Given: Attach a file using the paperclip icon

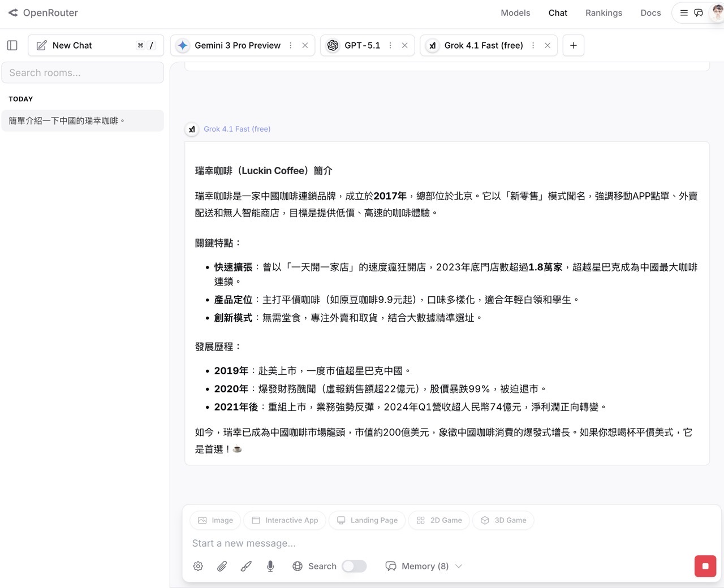Looking at the screenshot, I should click(222, 566).
